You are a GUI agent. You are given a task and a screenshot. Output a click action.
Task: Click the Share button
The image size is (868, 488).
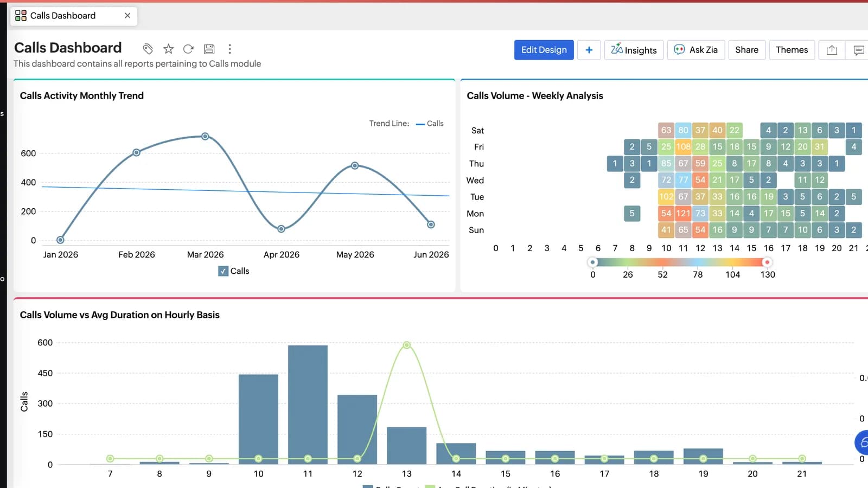click(747, 50)
